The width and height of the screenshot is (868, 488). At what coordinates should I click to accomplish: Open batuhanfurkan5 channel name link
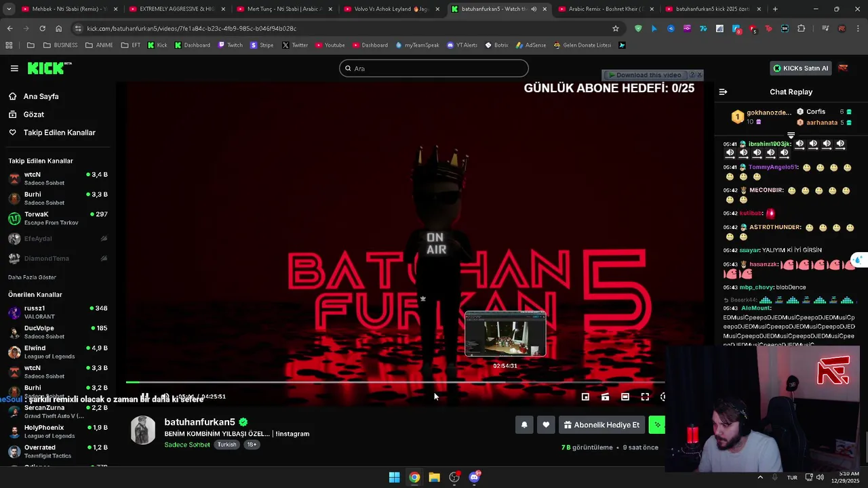[x=199, y=422]
